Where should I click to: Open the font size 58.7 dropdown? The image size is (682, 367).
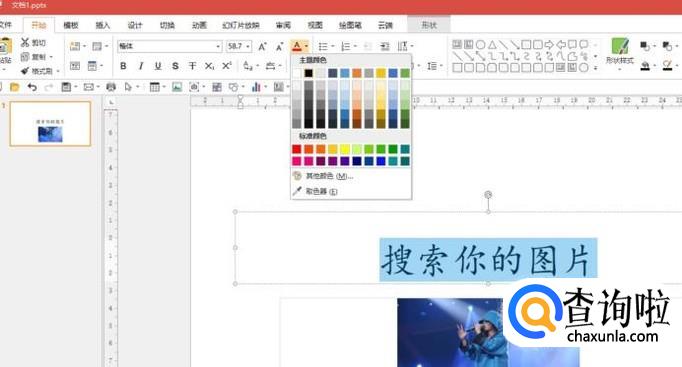tap(248, 46)
